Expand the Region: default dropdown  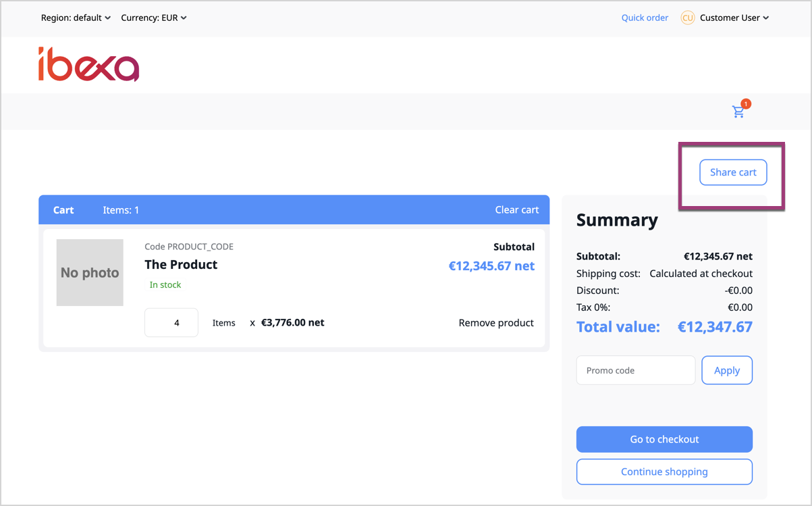coord(76,18)
